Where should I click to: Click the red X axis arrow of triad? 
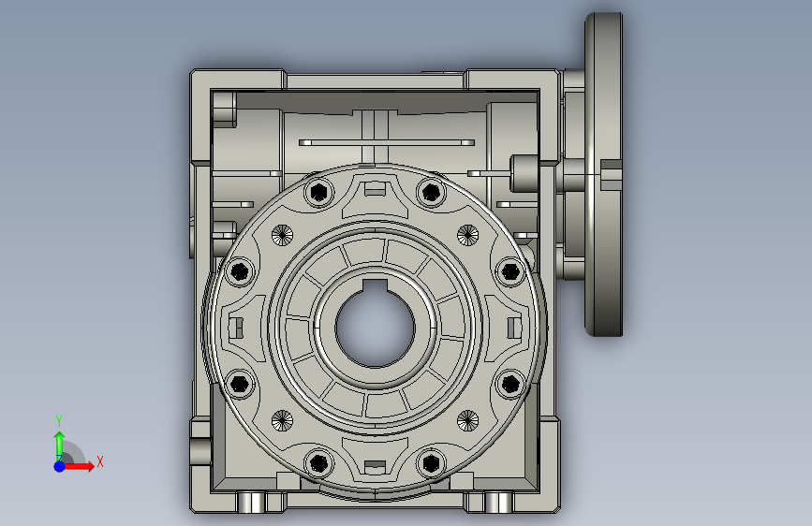pyautogui.click(x=79, y=466)
